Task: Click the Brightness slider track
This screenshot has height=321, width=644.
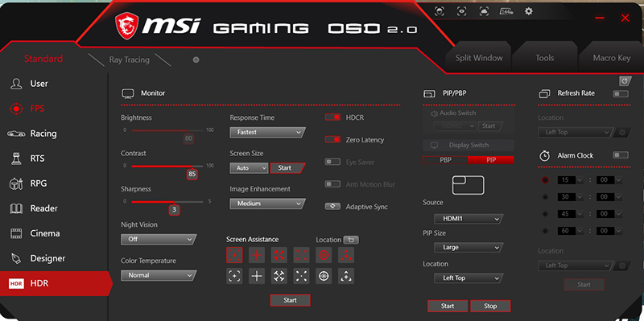Action: point(167,130)
